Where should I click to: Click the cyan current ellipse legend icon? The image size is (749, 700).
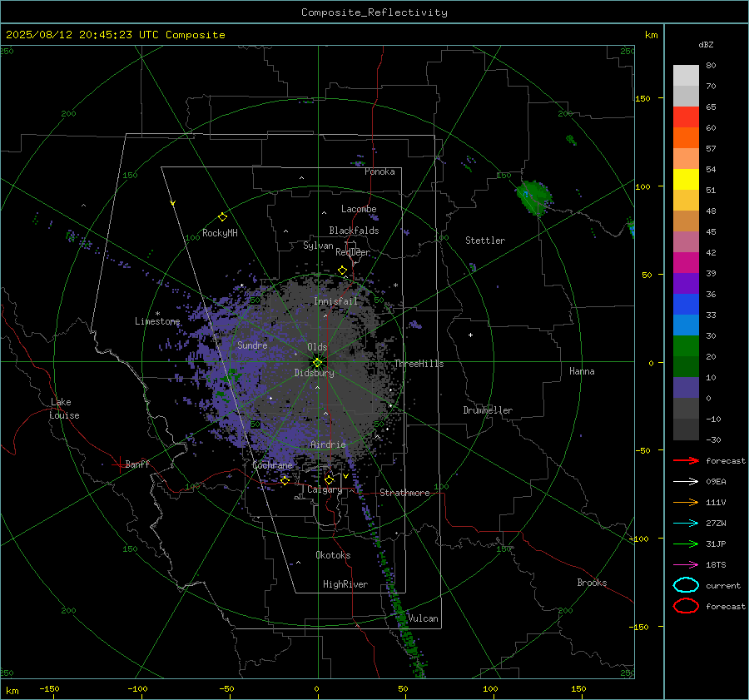pos(686,585)
